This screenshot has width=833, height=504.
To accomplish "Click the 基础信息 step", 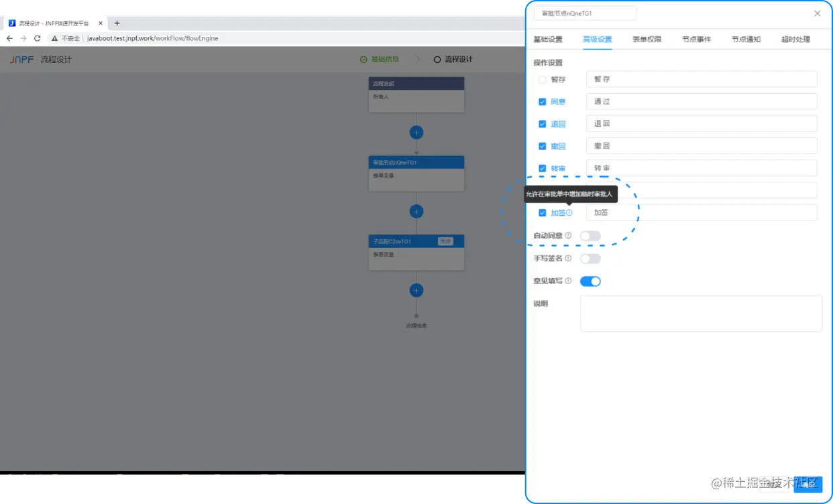I will 380,59.
